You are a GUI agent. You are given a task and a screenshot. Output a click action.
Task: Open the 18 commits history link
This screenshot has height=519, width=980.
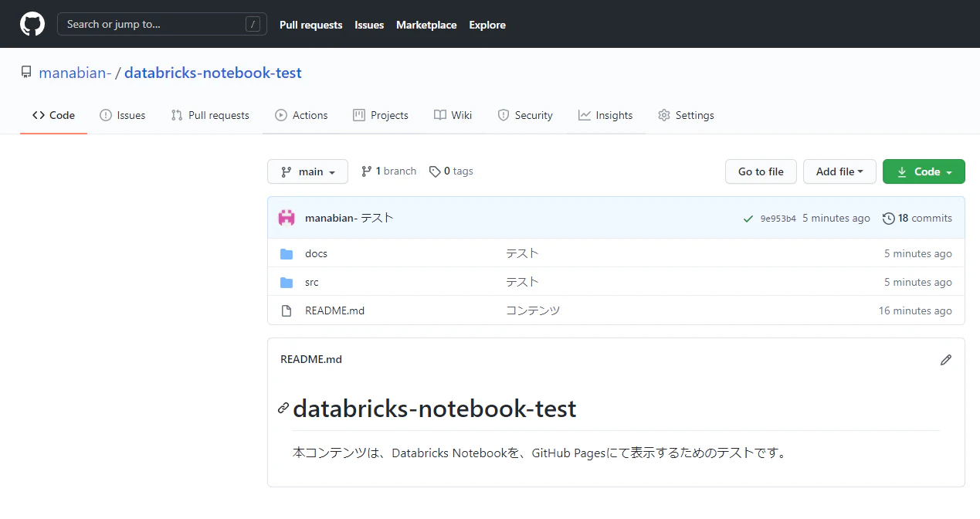click(x=917, y=219)
